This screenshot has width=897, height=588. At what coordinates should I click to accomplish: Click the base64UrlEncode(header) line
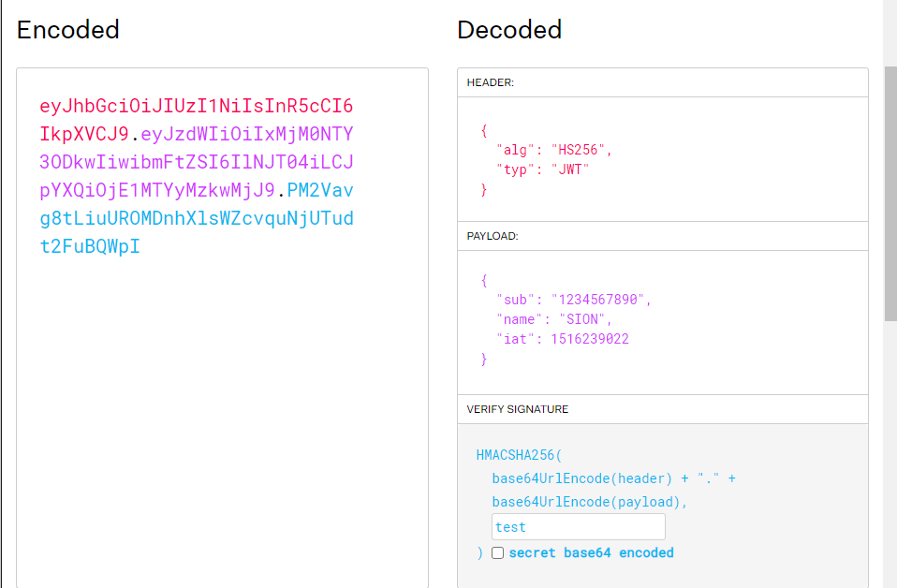614,478
